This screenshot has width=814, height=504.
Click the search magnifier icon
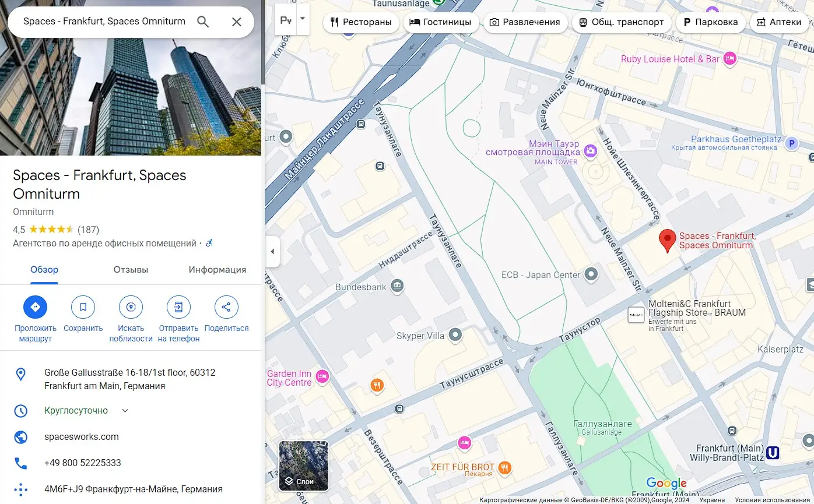pos(203,22)
